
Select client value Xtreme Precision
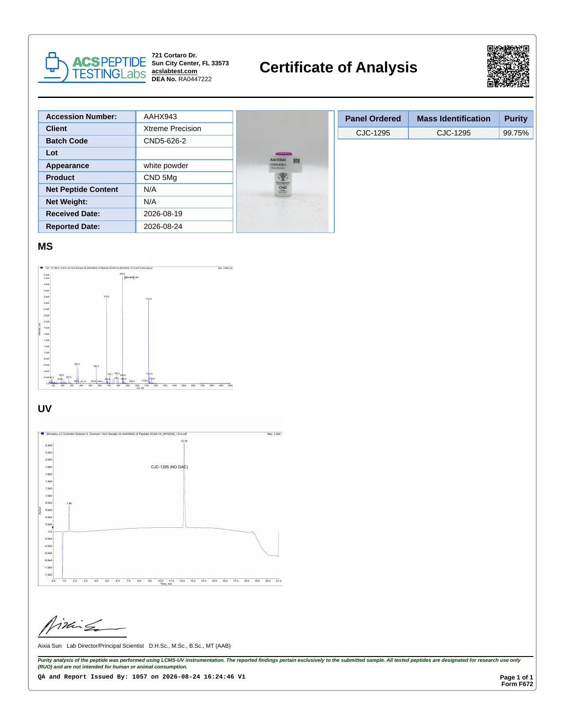coord(172,128)
